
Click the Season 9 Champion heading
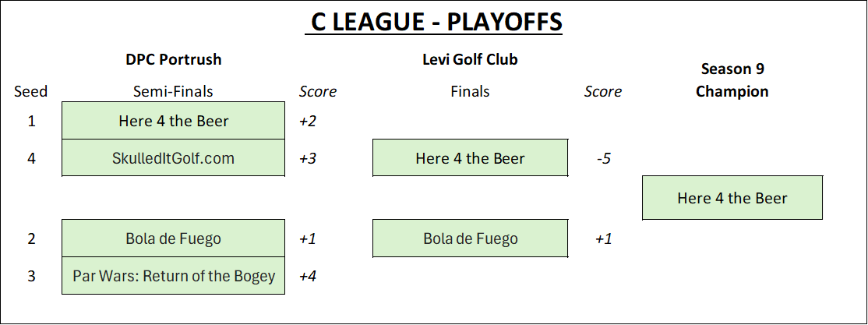(732, 80)
